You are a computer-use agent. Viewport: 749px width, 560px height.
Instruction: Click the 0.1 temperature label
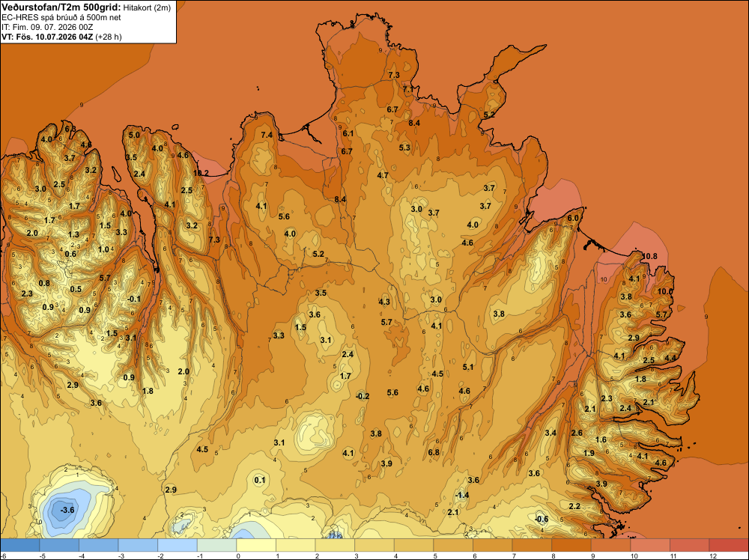pos(259,481)
